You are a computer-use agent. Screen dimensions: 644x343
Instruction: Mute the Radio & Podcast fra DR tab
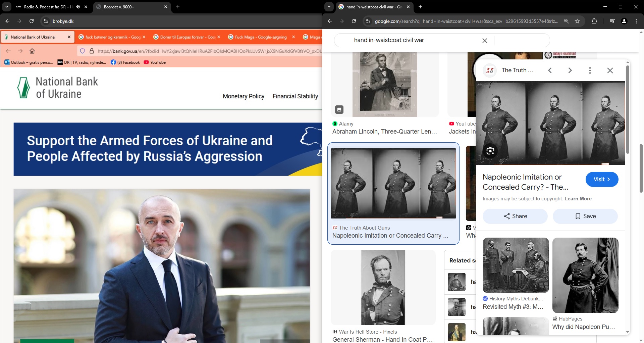(78, 7)
